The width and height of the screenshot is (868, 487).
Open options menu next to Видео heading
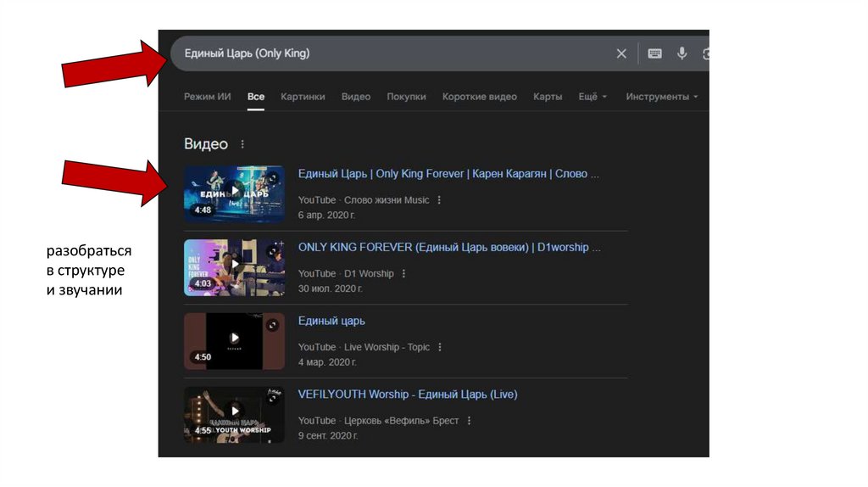tap(242, 144)
